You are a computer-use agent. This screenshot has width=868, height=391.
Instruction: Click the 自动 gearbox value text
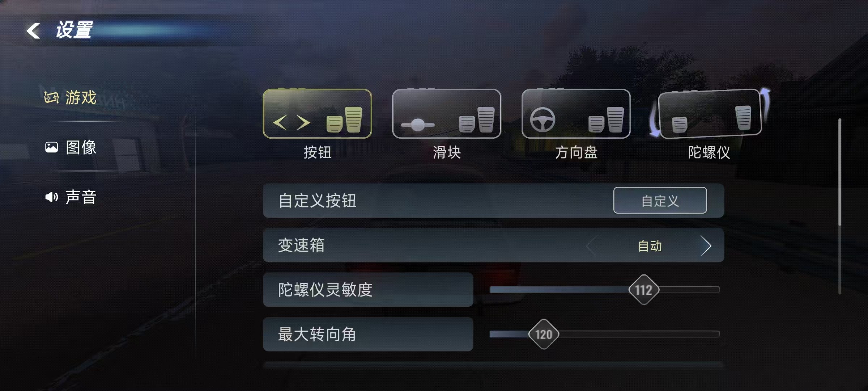tap(650, 246)
